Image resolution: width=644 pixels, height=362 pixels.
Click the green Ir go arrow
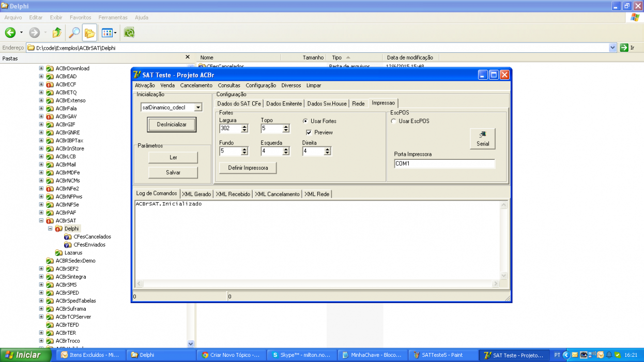pyautogui.click(x=624, y=48)
